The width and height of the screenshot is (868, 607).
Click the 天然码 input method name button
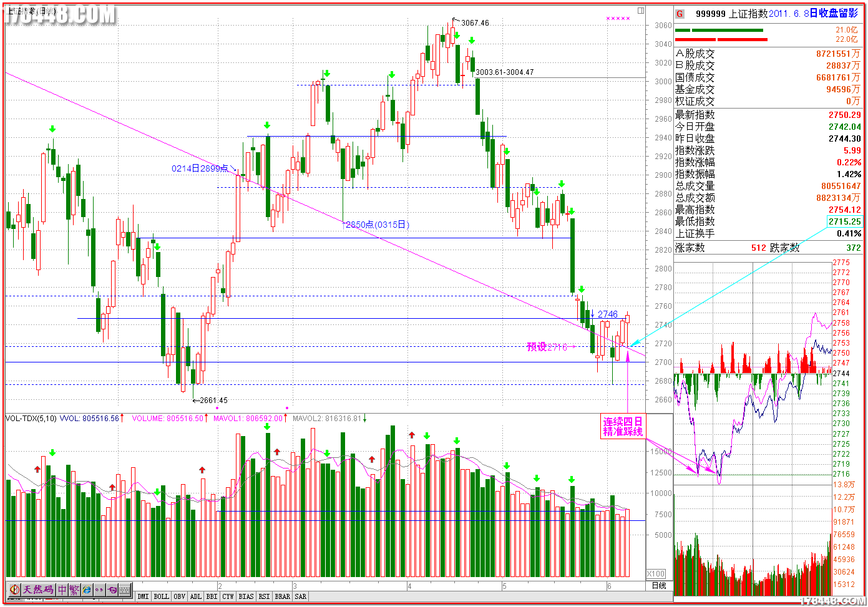click(x=38, y=590)
